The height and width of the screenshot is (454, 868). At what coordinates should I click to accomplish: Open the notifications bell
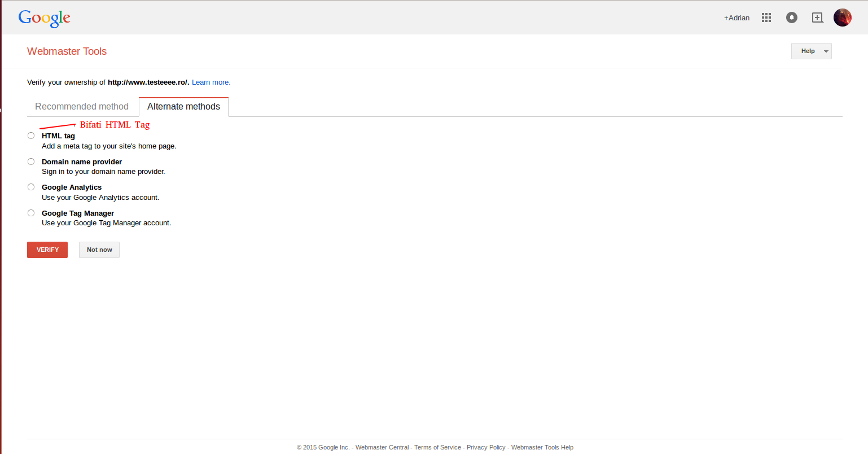(x=792, y=18)
